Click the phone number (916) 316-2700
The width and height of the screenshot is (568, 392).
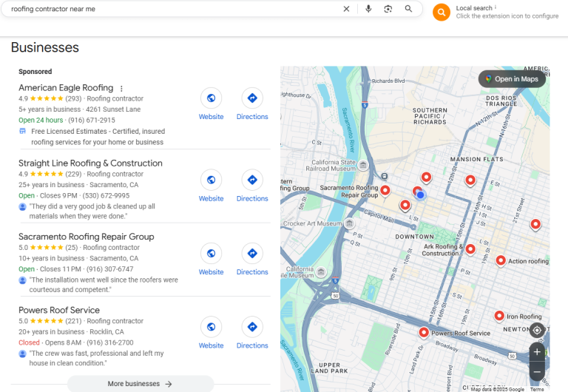(x=109, y=342)
